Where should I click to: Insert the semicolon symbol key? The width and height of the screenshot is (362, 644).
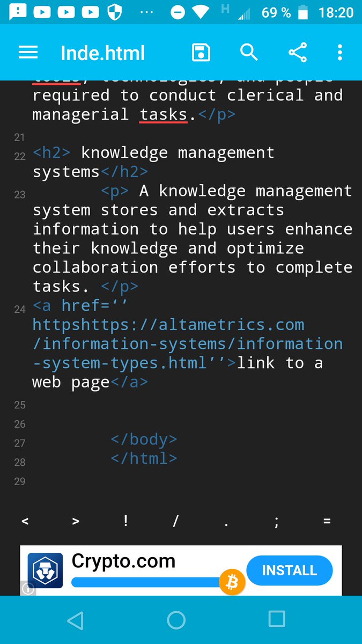276,522
